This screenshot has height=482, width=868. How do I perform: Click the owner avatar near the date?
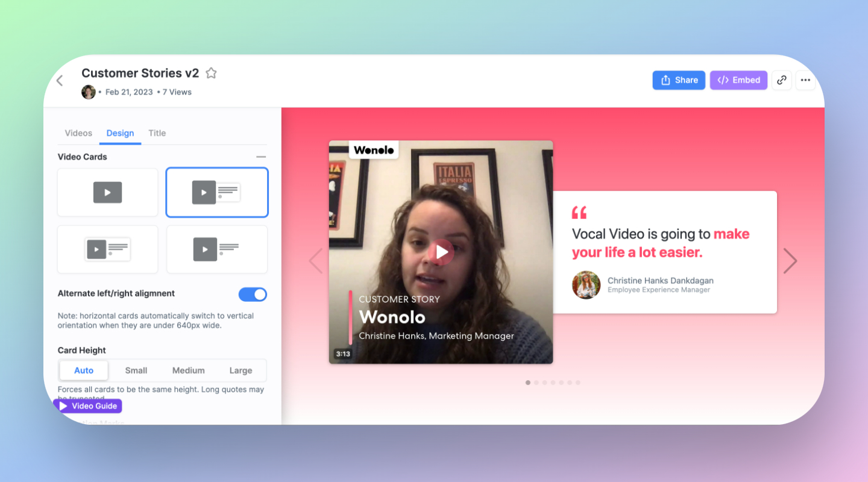(89, 92)
